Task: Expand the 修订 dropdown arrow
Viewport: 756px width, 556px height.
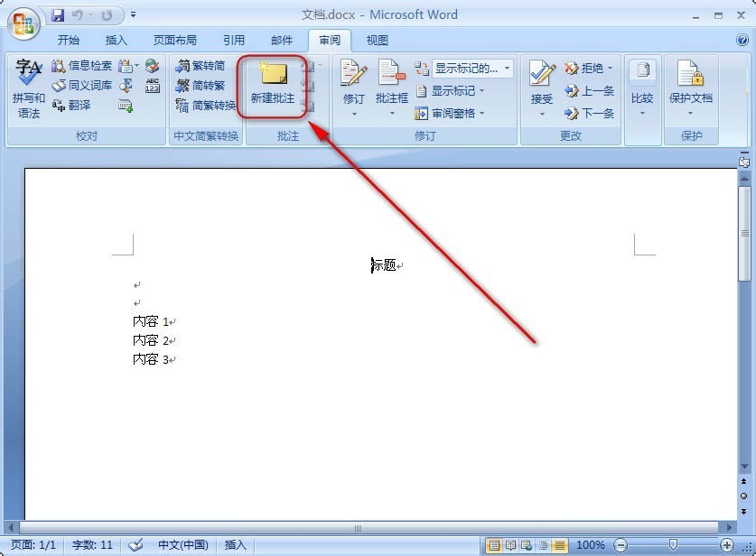Action: pos(354,115)
